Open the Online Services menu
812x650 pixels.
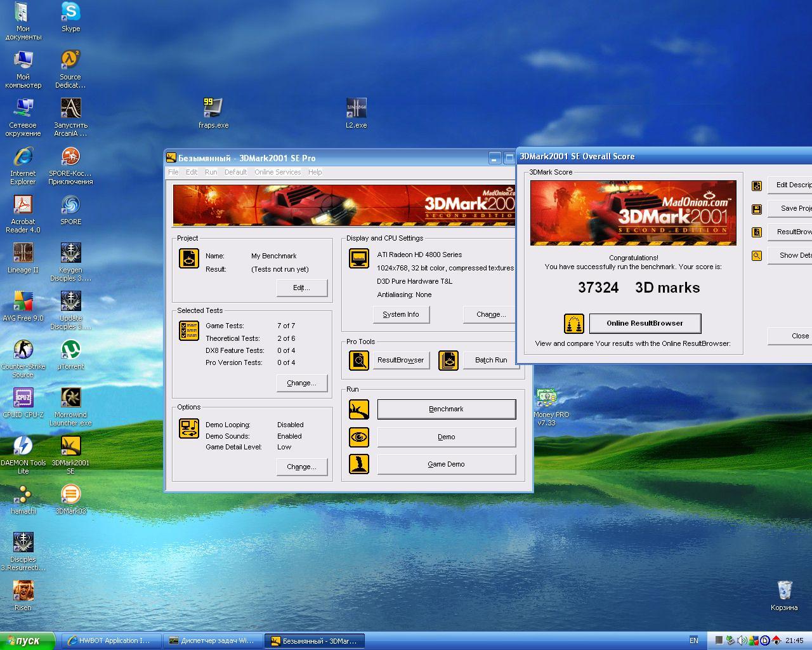(277, 172)
